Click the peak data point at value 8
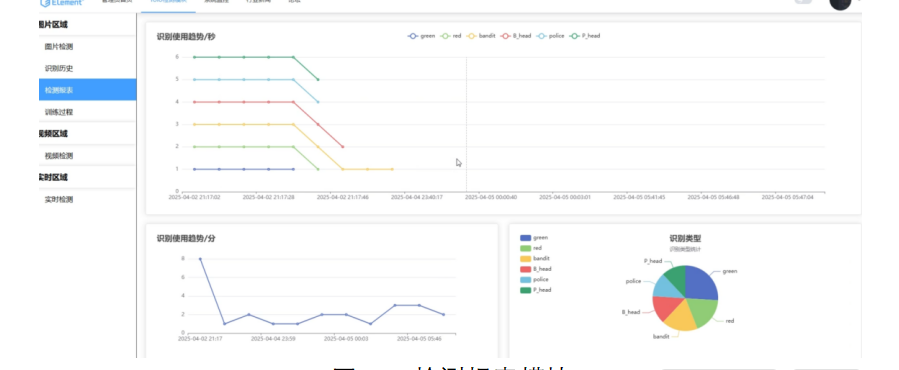The height and width of the screenshot is (370, 899). 200,259
